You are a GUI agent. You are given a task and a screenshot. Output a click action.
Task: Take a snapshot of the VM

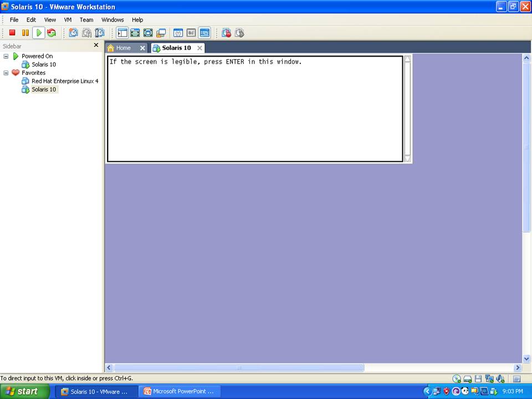tap(73, 33)
